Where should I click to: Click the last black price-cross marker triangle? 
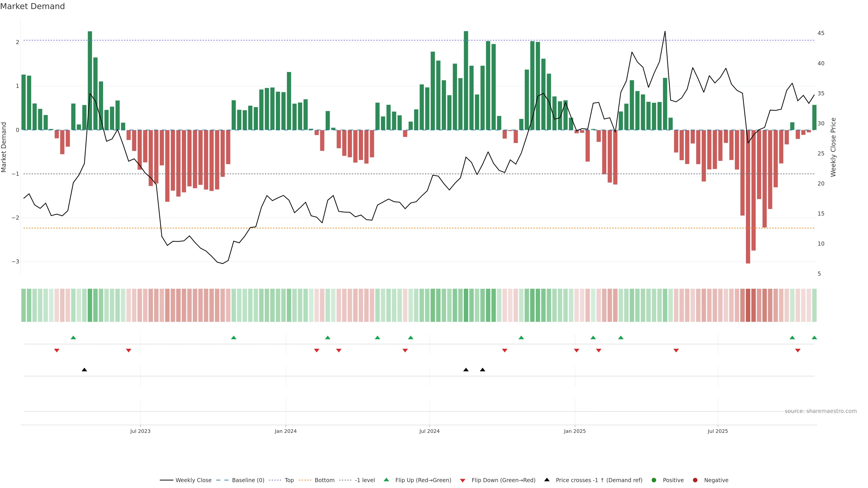click(x=483, y=370)
